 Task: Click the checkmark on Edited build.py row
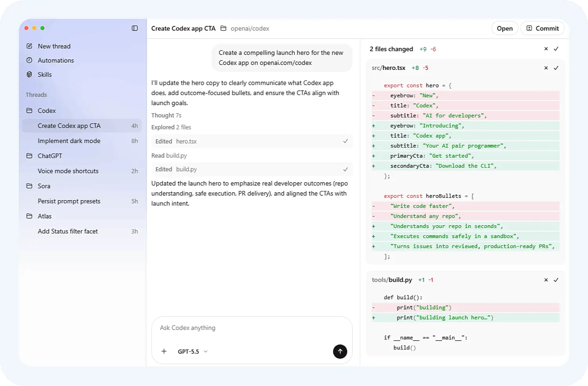coord(345,169)
